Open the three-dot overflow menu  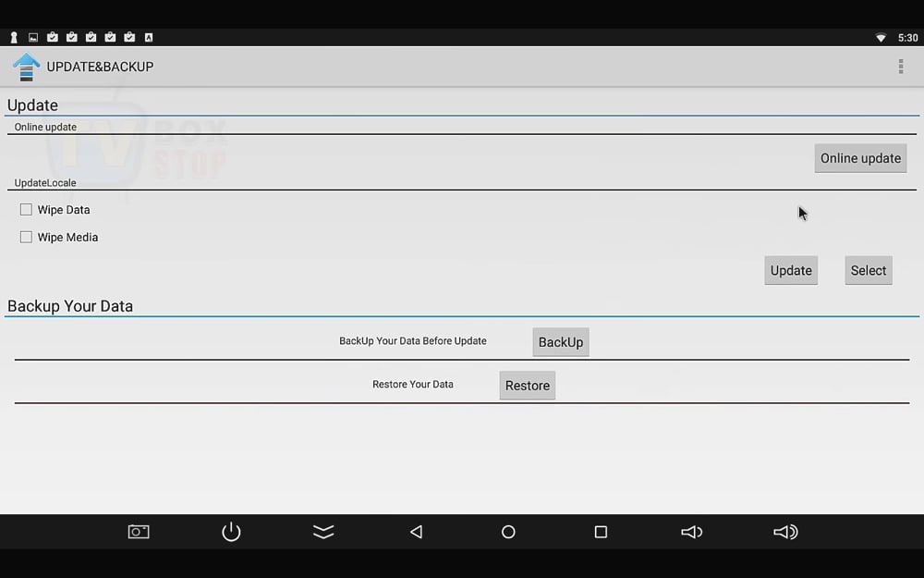(x=900, y=67)
